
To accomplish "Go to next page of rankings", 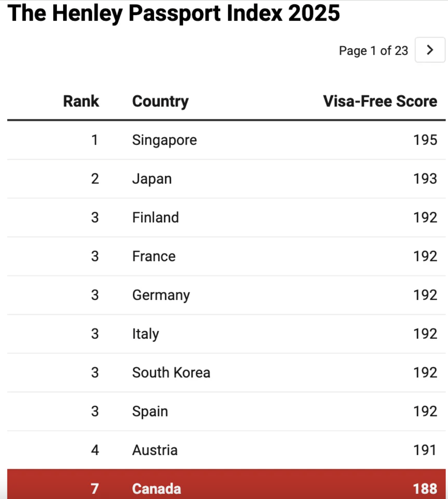I will (x=430, y=50).
